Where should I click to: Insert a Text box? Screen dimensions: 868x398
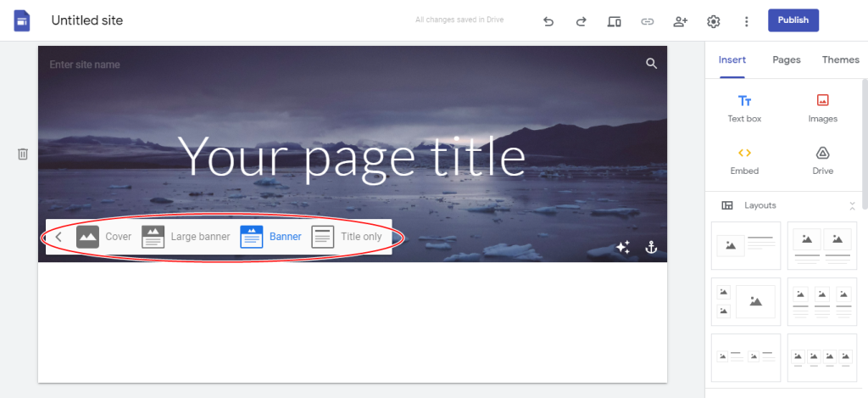click(744, 109)
